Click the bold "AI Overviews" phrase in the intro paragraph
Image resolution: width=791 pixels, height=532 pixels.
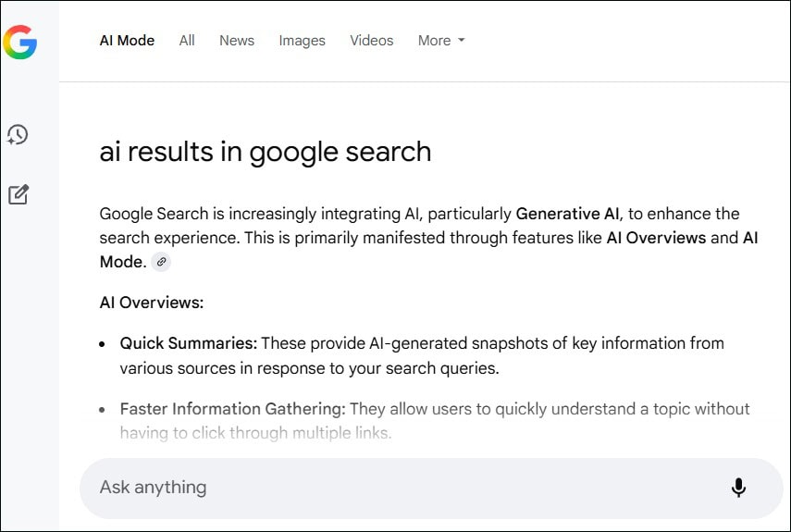pyautogui.click(x=656, y=238)
